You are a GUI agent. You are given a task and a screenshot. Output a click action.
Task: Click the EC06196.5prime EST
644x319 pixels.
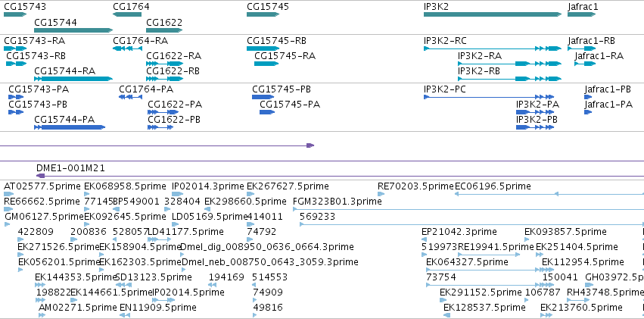549,194
